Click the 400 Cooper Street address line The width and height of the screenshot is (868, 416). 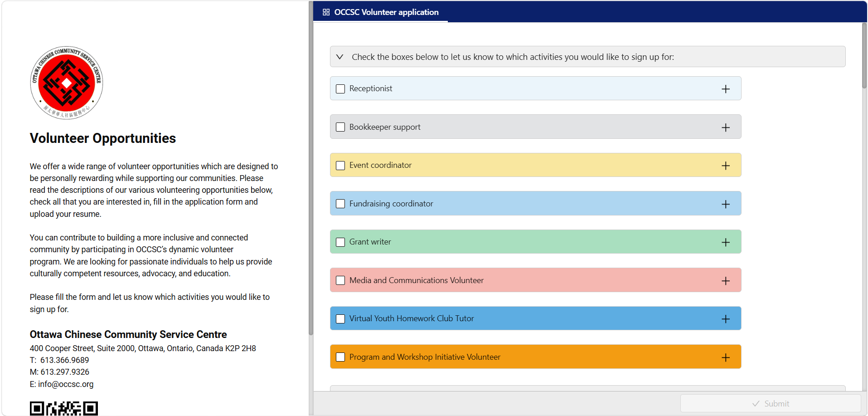pyautogui.click(x=143, y=348)
